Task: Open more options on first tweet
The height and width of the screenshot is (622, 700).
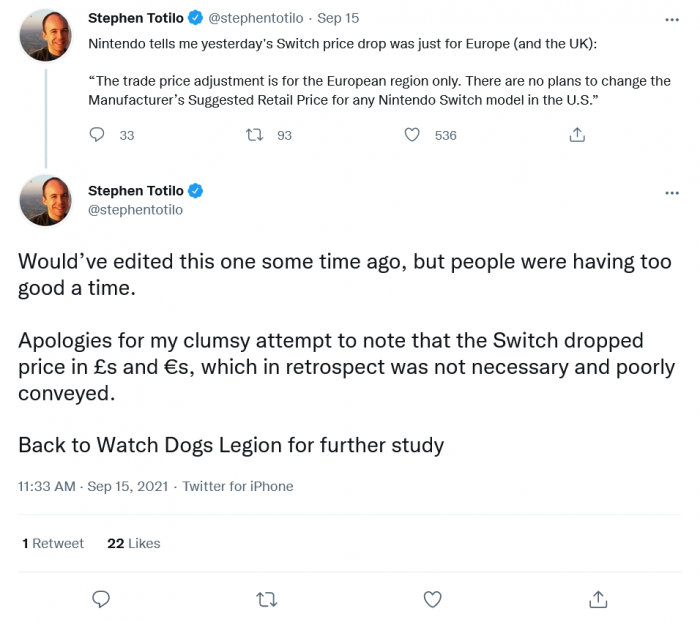Action: pyautogui.click(x=669, y=18)
